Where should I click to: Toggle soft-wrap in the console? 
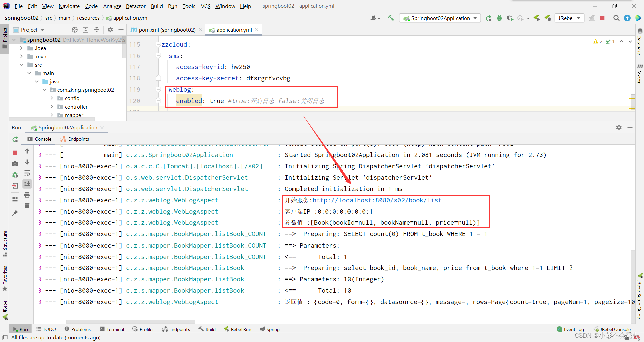coord(27,173)
